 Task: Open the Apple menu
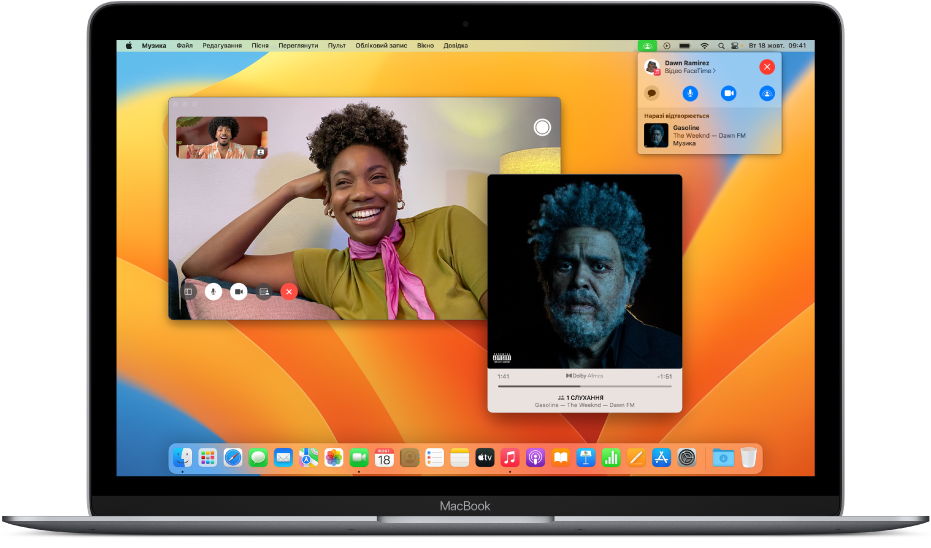click(128, 46)
